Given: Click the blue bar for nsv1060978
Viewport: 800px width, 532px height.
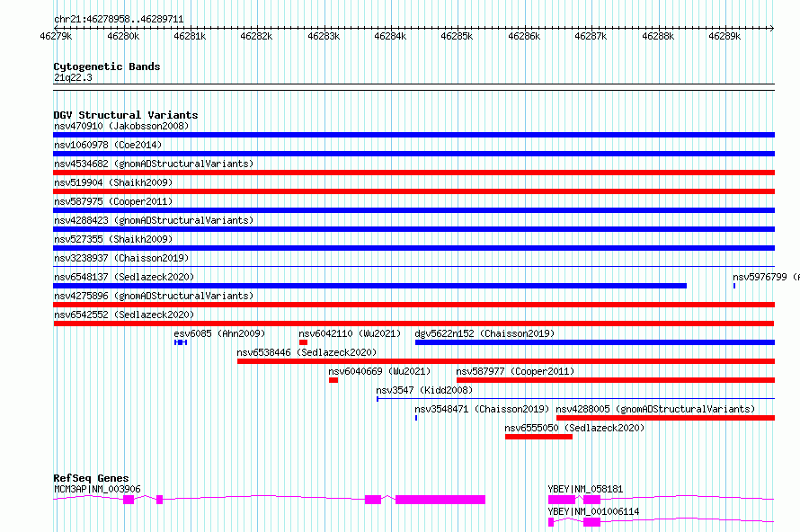Looking at the screenshot, I should 413,154.
